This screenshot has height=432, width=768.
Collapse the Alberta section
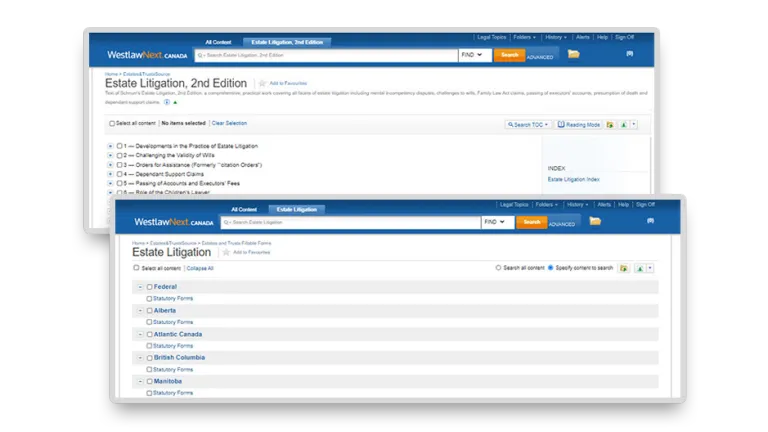pos(140,311)
